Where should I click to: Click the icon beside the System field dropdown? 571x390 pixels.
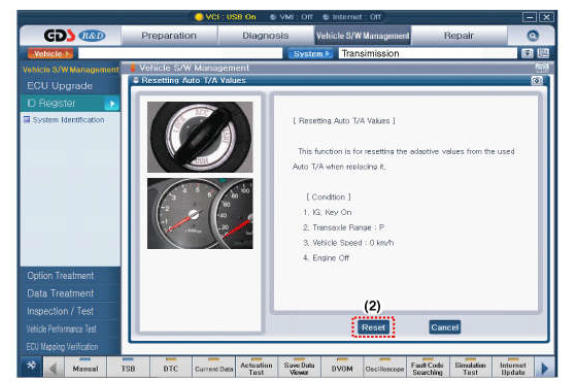point(543,54)
